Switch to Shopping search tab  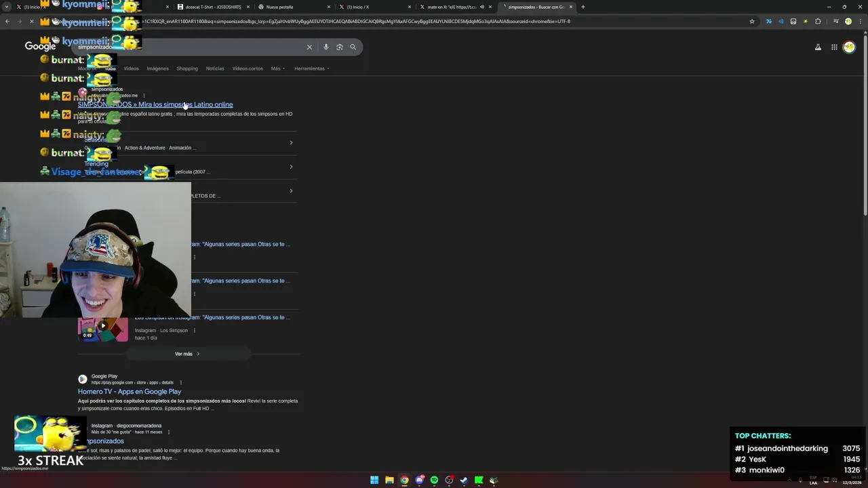(187, 68)
